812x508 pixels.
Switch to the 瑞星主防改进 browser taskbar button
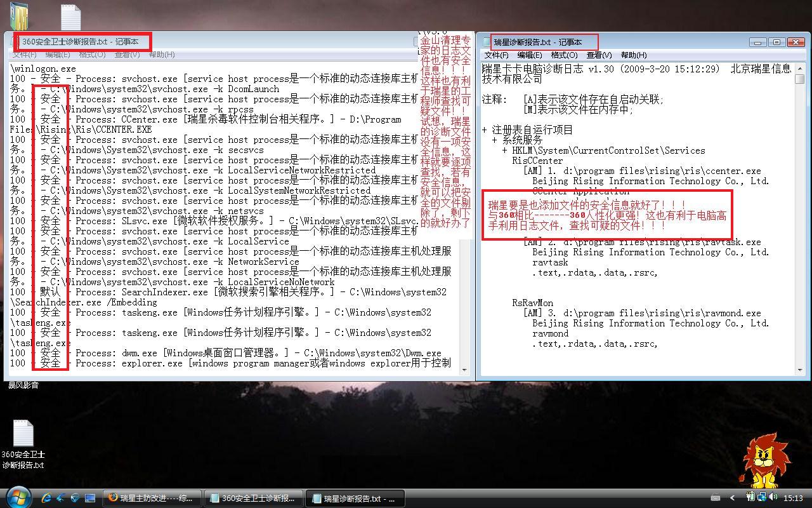click(x=152, y=498)
